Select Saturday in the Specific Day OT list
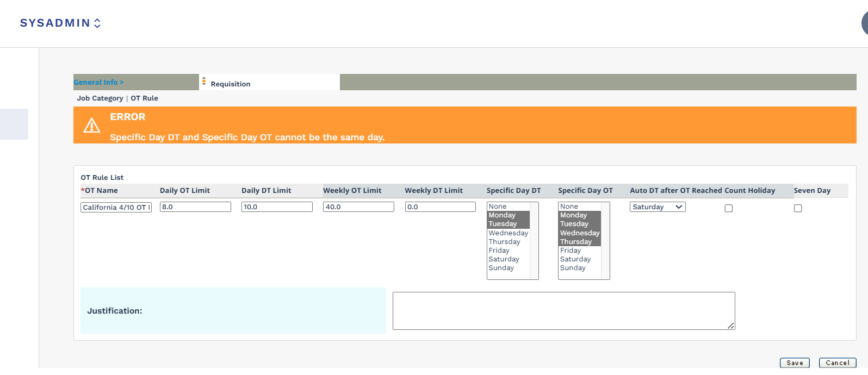The image size is (868, 375). (x=580, y=259)
